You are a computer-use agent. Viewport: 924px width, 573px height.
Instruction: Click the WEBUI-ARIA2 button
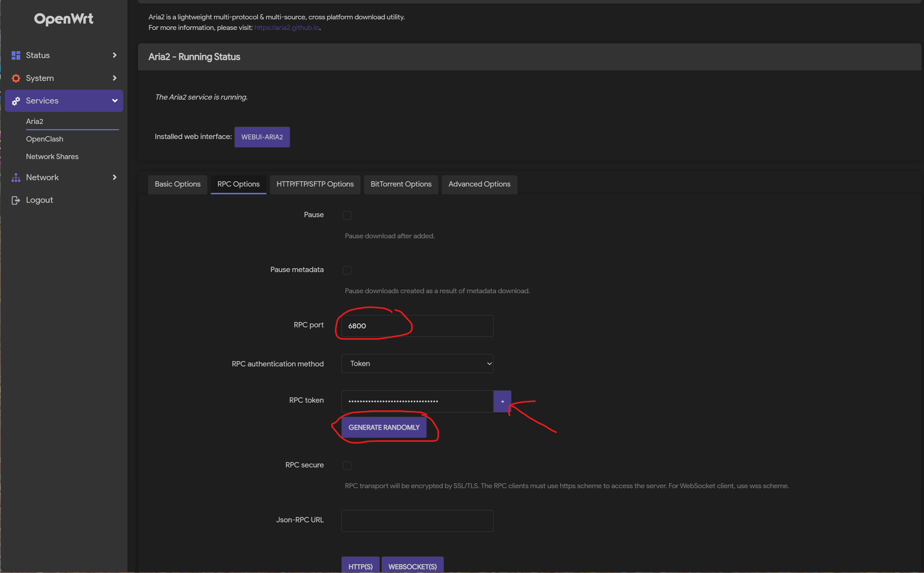(x=262, y=137)
